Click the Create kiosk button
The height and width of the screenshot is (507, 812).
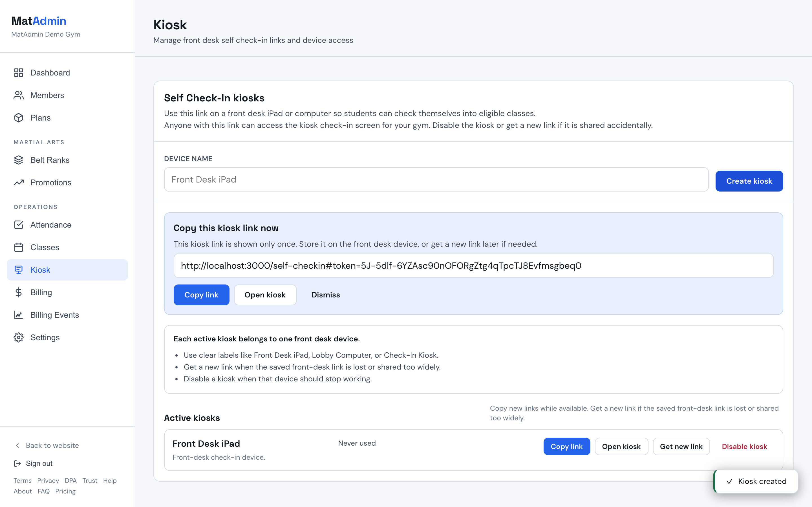[749, 181]
